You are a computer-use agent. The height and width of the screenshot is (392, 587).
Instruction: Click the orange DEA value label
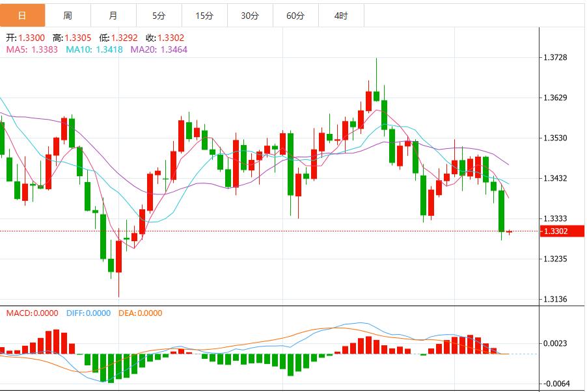tap(140, 313)
